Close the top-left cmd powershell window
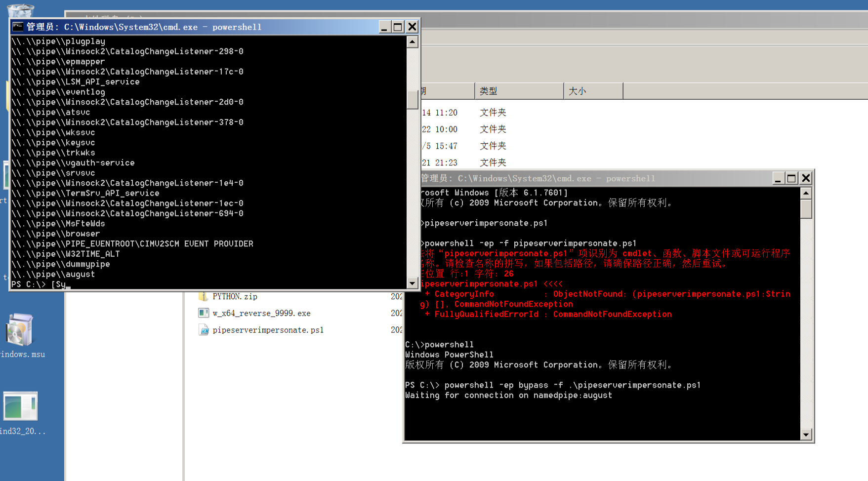 click(412, 27)
